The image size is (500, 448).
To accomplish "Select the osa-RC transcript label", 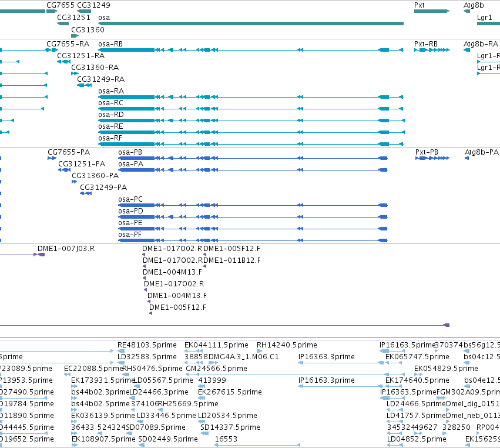I will point(110,103).
